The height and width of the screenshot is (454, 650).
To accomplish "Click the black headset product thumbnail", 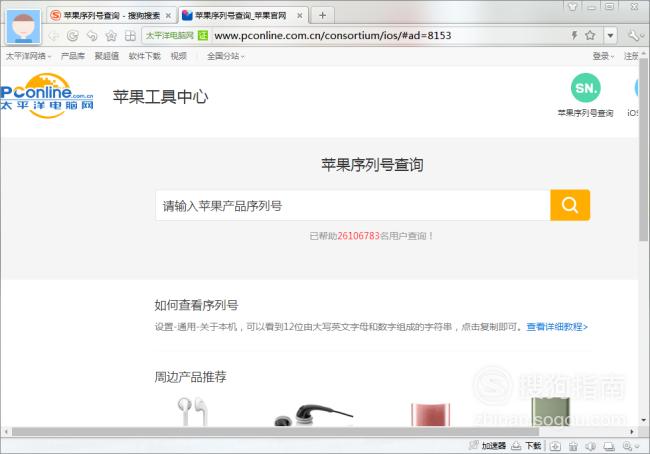I will (313, 415).
